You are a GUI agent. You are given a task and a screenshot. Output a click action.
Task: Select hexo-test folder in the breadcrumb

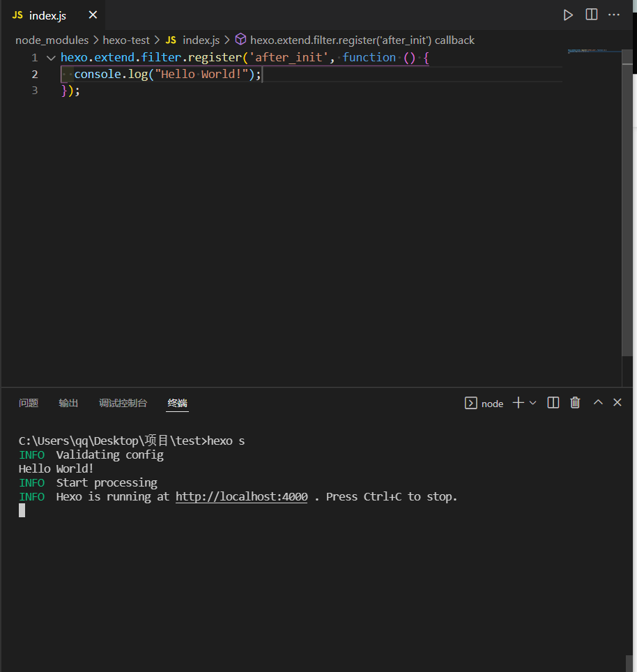click(126, 40)
